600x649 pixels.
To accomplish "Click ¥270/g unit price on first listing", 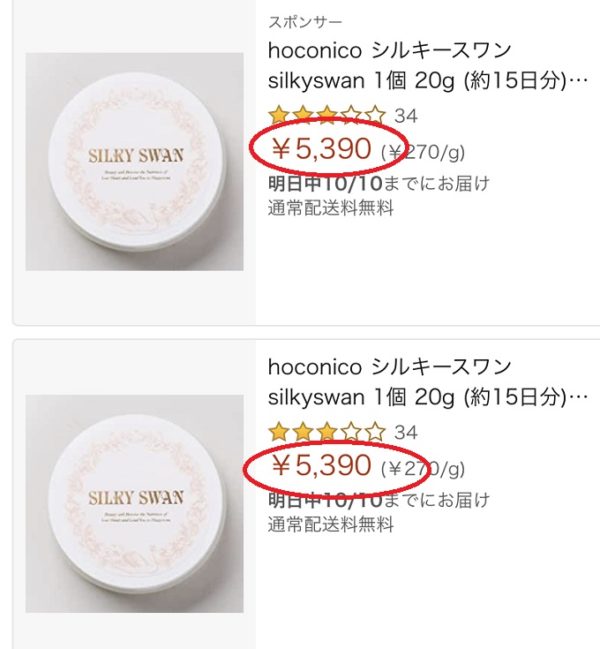I will click(x=423, y=152).
